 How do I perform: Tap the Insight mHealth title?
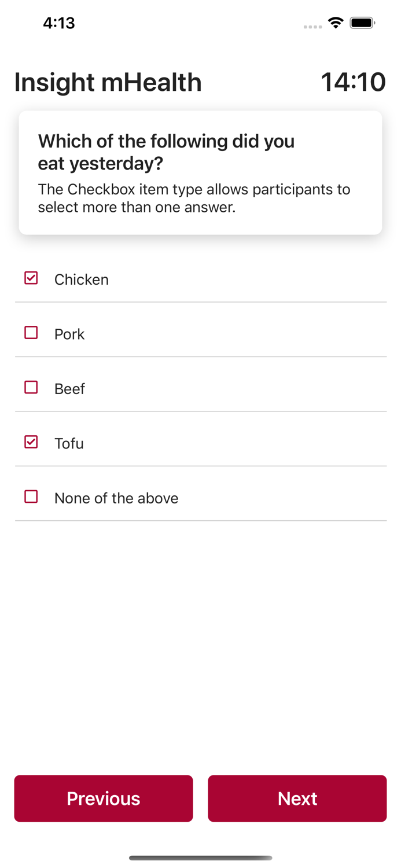(108, 82)
